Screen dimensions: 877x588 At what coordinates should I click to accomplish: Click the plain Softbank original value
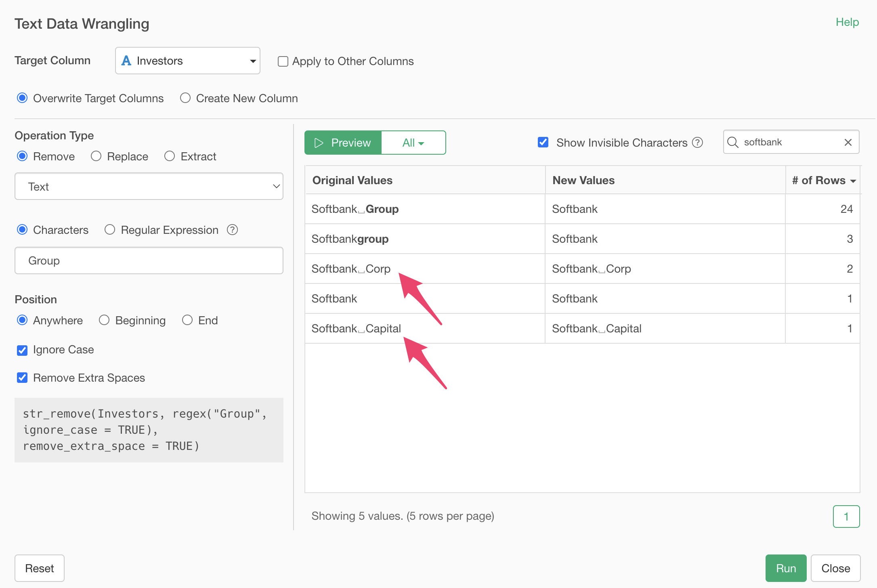(425, 299)
